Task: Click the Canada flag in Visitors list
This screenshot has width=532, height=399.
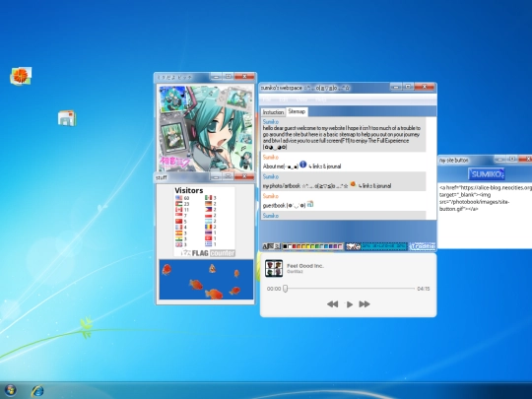Action: click(178, 210)
